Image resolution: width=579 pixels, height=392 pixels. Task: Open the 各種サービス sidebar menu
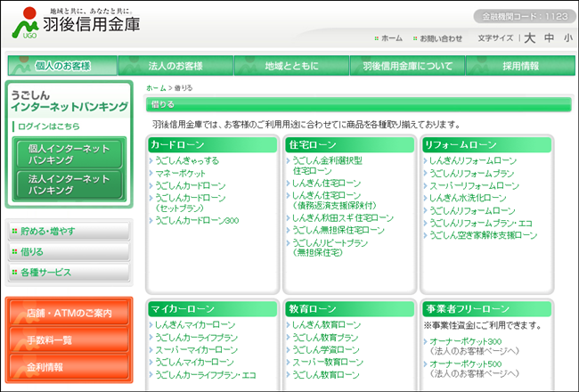pos(69,273)
